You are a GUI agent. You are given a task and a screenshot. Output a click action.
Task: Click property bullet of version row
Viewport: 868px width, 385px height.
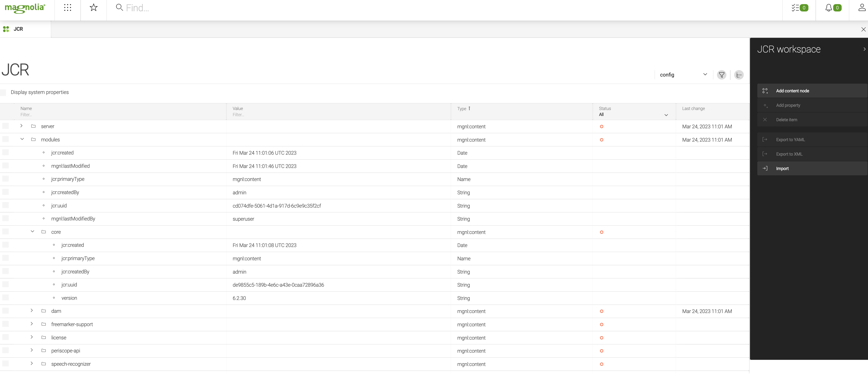pyautogui.click(x=54, y=298)
